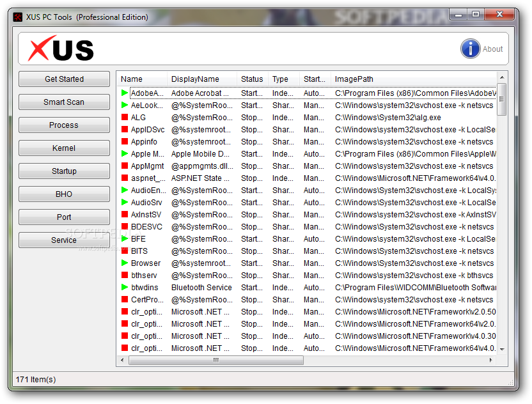Click the XUS PC Tools title bar icon
Screen dimensions: 532x404
click(18, 17)
